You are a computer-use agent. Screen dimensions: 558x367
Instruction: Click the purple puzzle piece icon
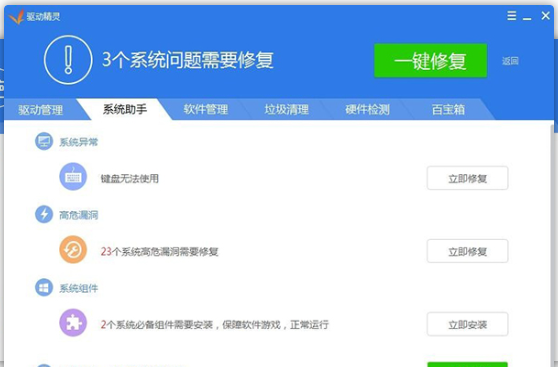(x=73, y=323)
